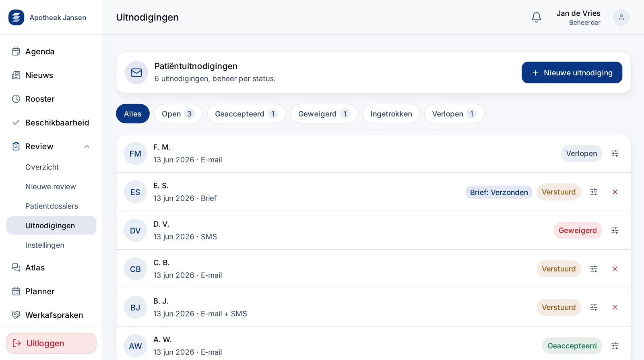Click the FM avatar circle
This screenshot has height=360, width=644.
(135, 153)
